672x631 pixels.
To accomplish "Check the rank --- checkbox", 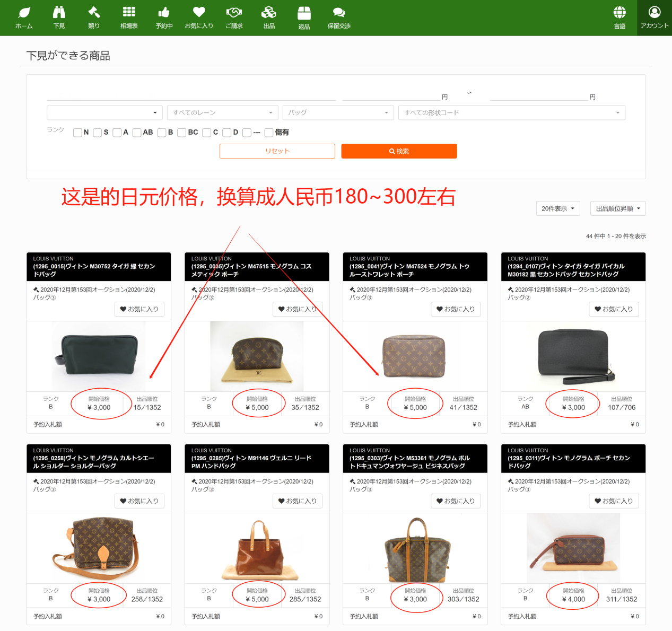I will [247, 133].
